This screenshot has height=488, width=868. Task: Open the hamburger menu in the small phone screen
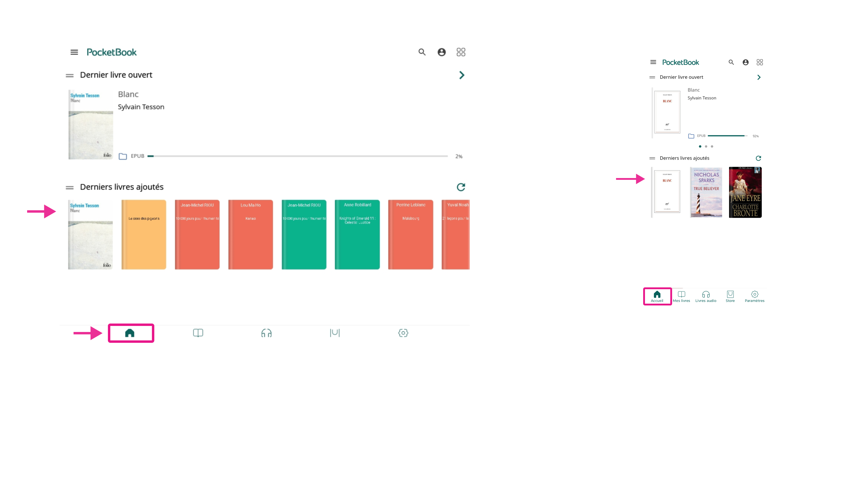coord(653,62)
